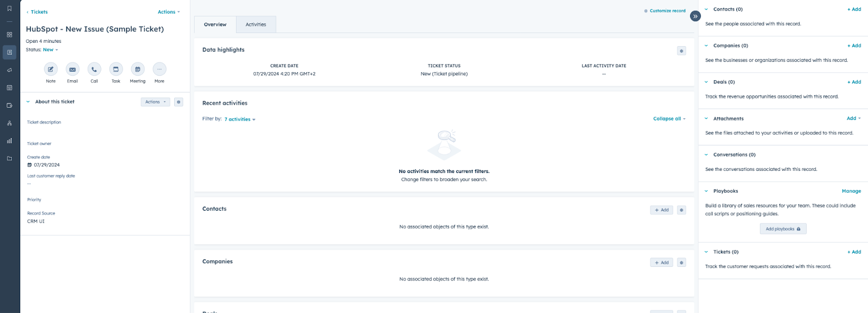Viewport: 868px width, 313px height.
Task: Select the Overview tab
Action: (x=215, y=24)
